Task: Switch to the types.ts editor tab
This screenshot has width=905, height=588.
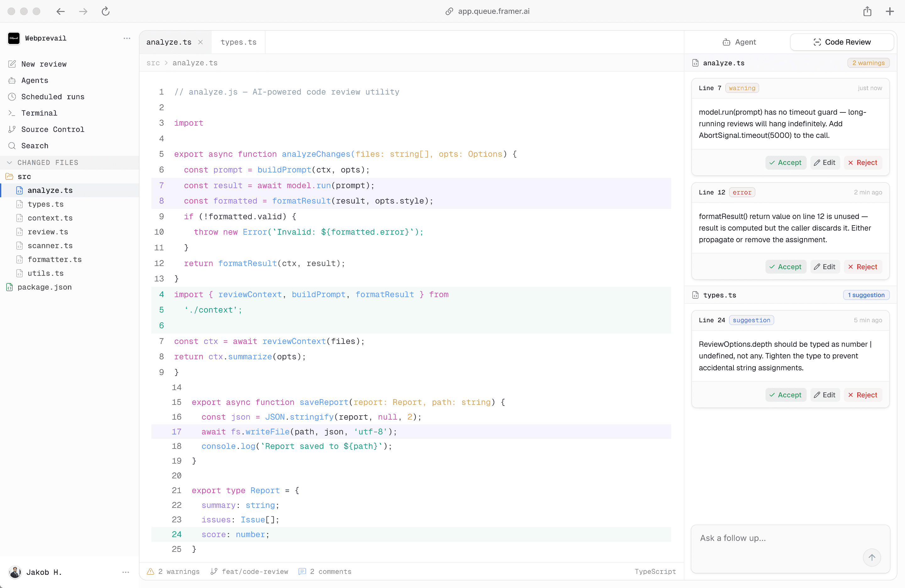Action: pos(239,42)
